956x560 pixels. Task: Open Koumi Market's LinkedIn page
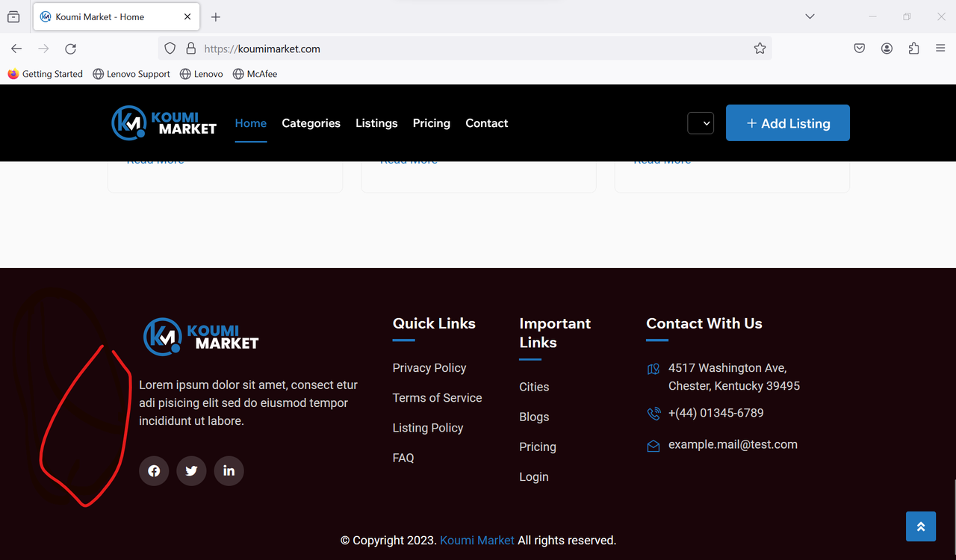tap(229, 470)
